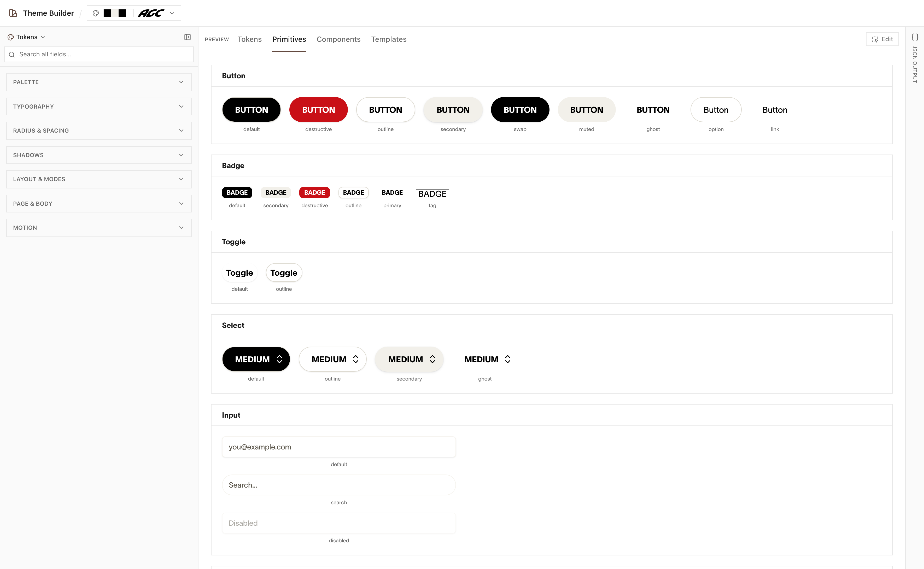The width and height of the screenshot is (924, 569).
Task: Click the Disabled input field
Action: (339, 523)
